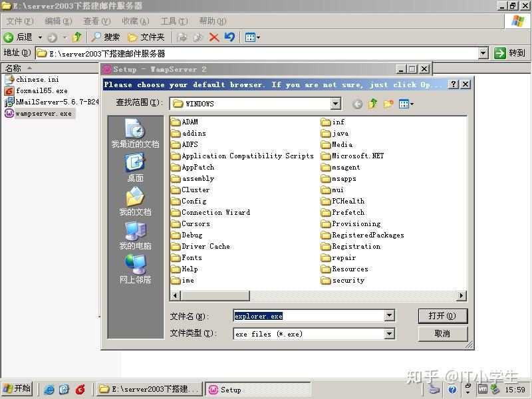
Task: Click Explorer Back button
Action: click(x=19, y=37)
